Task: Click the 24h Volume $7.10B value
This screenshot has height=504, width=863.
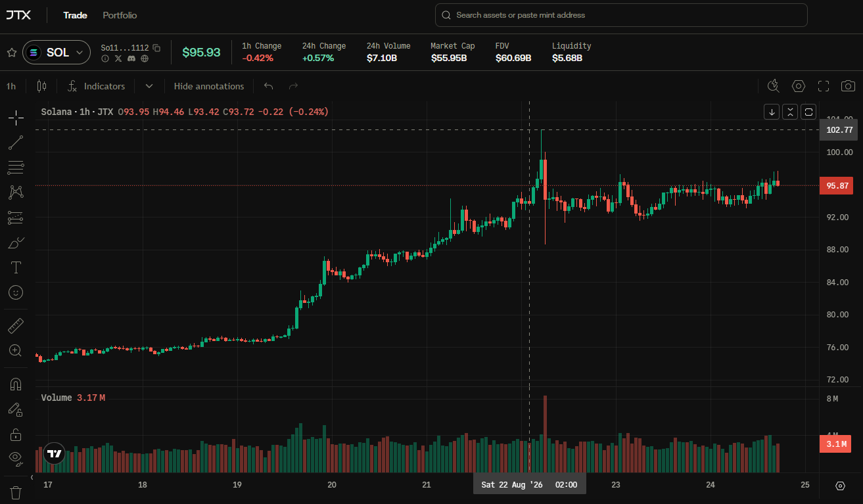Action: (382, 58)
